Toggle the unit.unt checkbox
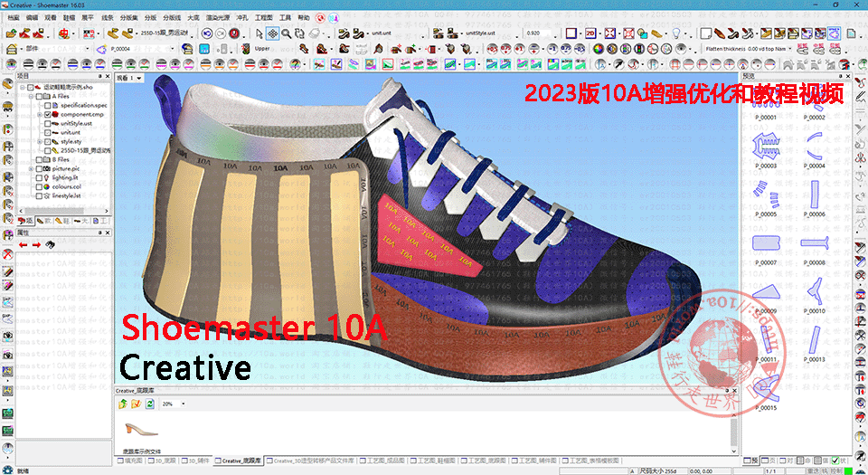868x475 pixels. (48, 133)
